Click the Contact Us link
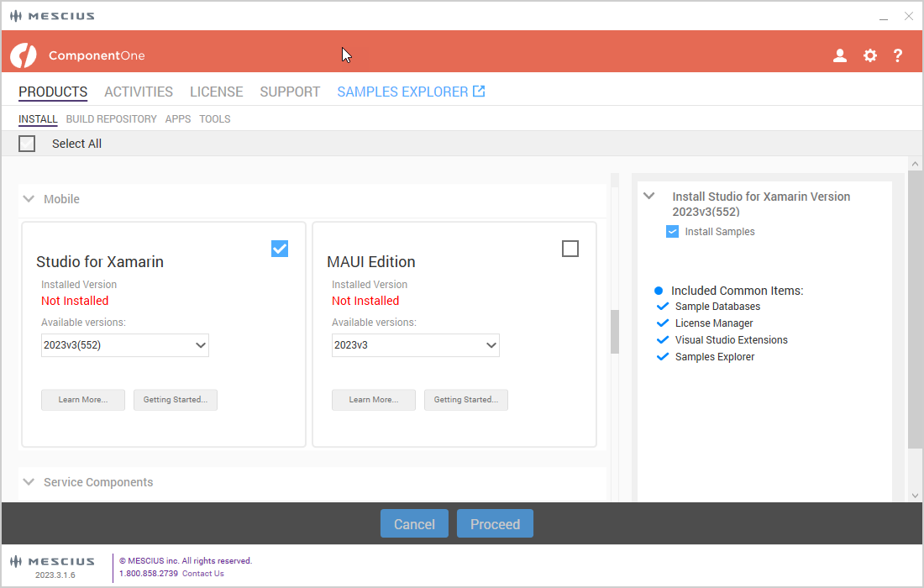The height and width of the screenshot is (588, 924). click(x=202, y=574)
